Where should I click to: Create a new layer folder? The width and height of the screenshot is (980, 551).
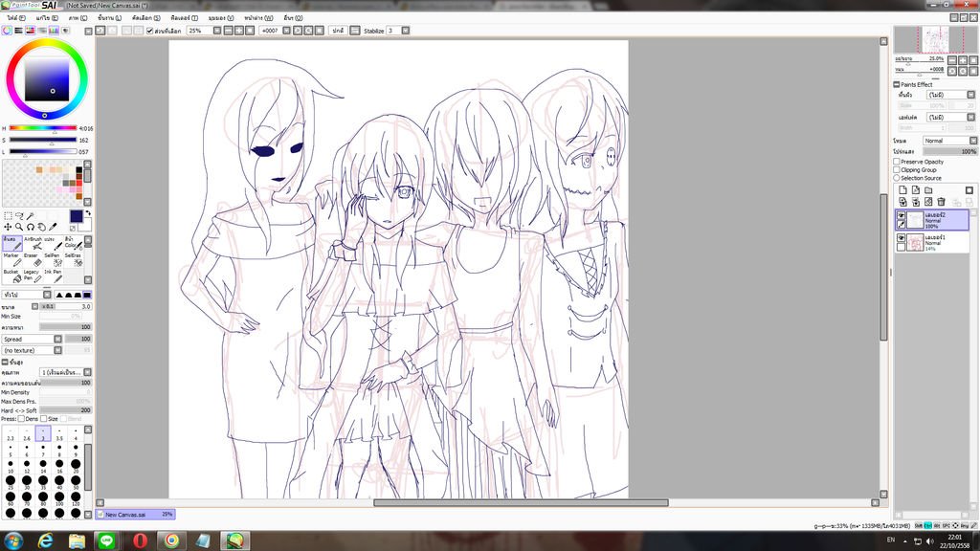pos(928,190)
